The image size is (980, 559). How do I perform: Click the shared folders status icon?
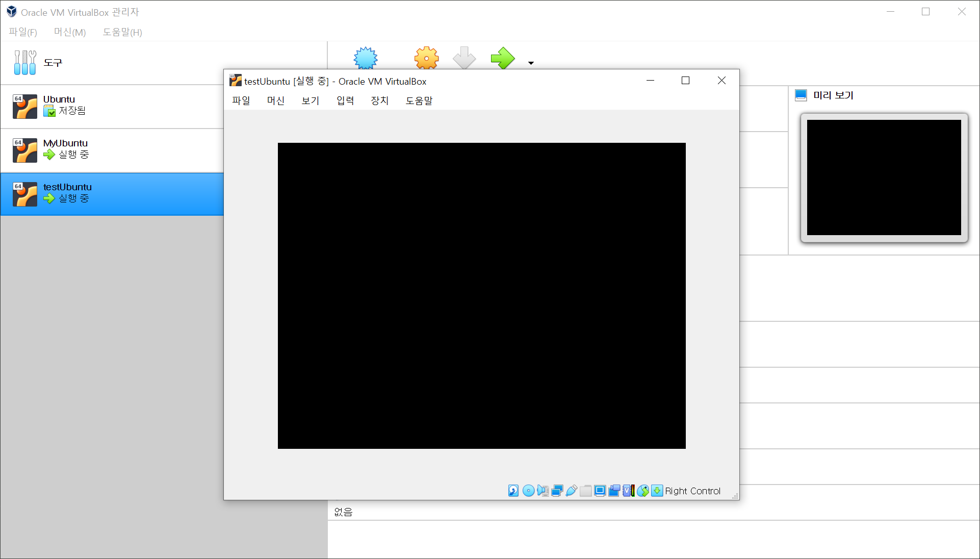pos(586,491)
